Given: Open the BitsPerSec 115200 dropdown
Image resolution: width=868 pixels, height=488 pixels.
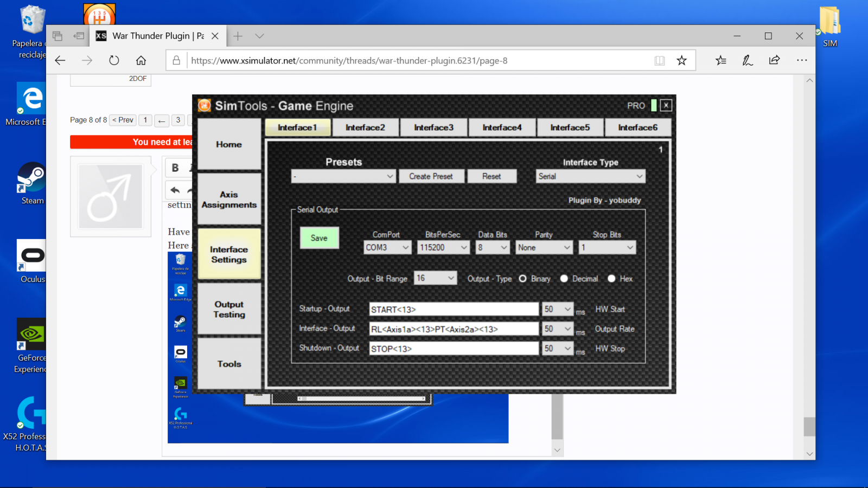Looking at the screenshot, I should tap(444, 247).
